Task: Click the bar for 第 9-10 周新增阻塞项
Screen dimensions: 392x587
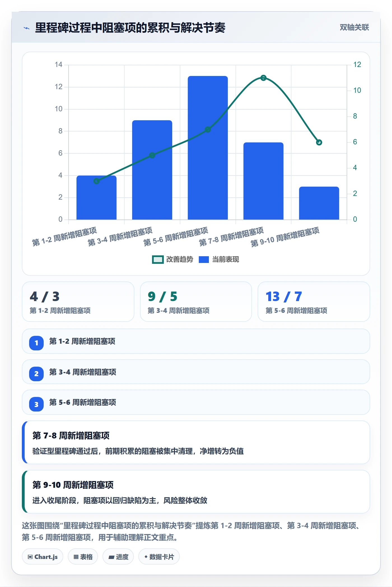Action: (x=319, y=203)
